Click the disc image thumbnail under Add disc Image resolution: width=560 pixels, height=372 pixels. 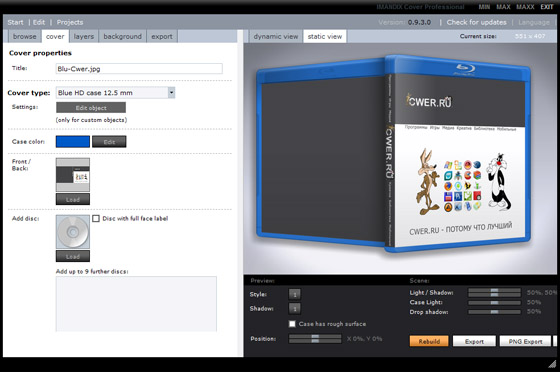[x=73, y=232]
